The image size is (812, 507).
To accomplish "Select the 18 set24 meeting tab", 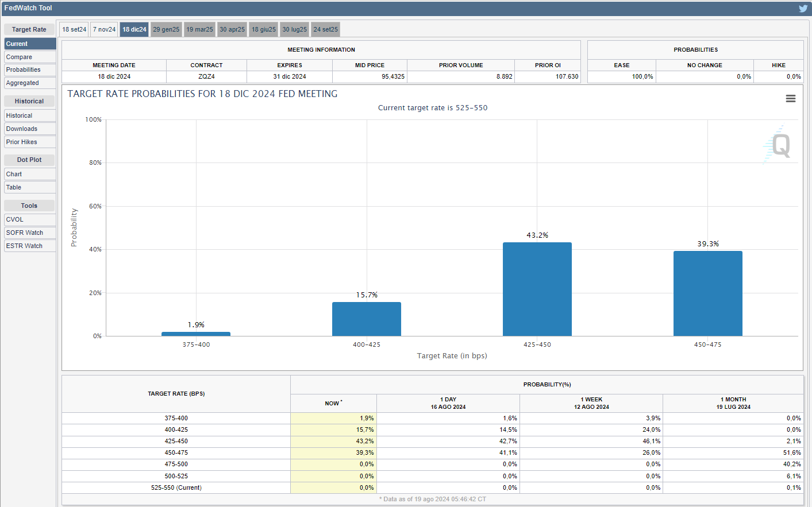I will click(x=74, y=29).
